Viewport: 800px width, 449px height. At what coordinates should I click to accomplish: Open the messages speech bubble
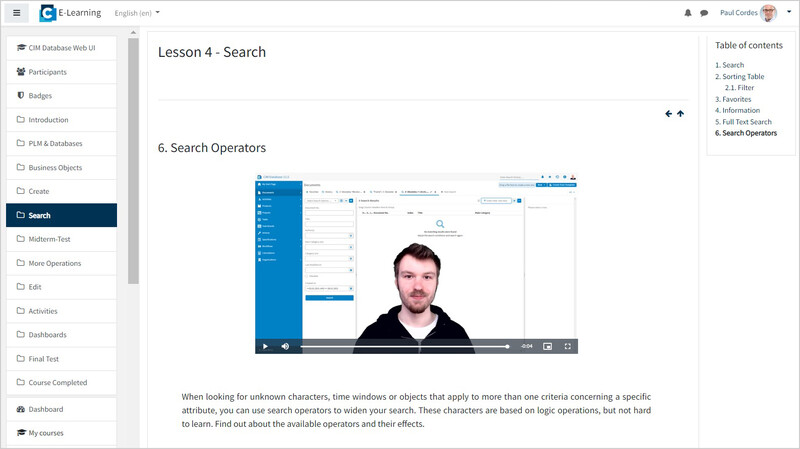click(704, 13)
